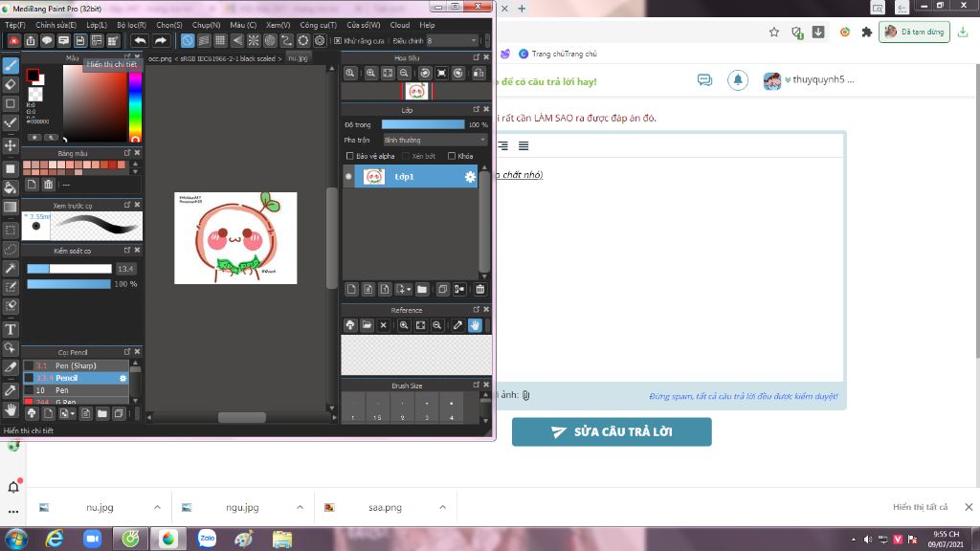Image resolution: width=980 pixels, height=551 pixels.
Task: Open the Điều chỉnh value dropdown
Action: click(452, 40)
